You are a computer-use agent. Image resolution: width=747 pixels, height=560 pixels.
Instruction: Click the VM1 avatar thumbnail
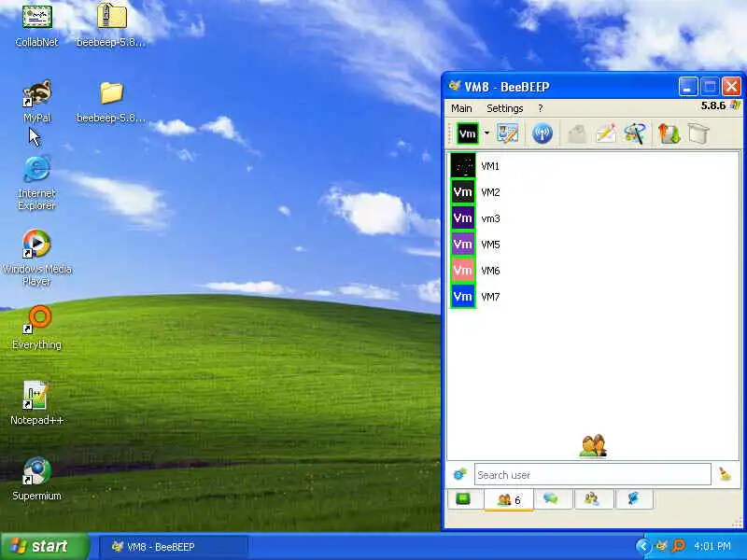[462, 166]
